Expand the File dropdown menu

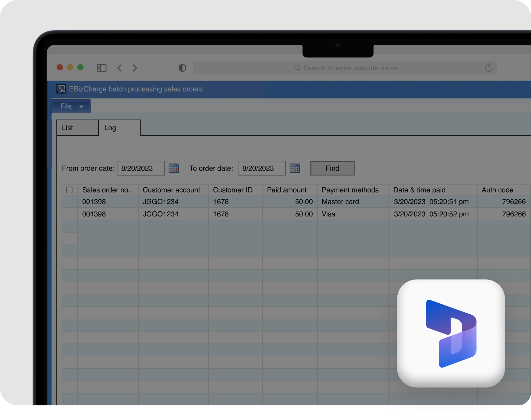click(71, 106)
